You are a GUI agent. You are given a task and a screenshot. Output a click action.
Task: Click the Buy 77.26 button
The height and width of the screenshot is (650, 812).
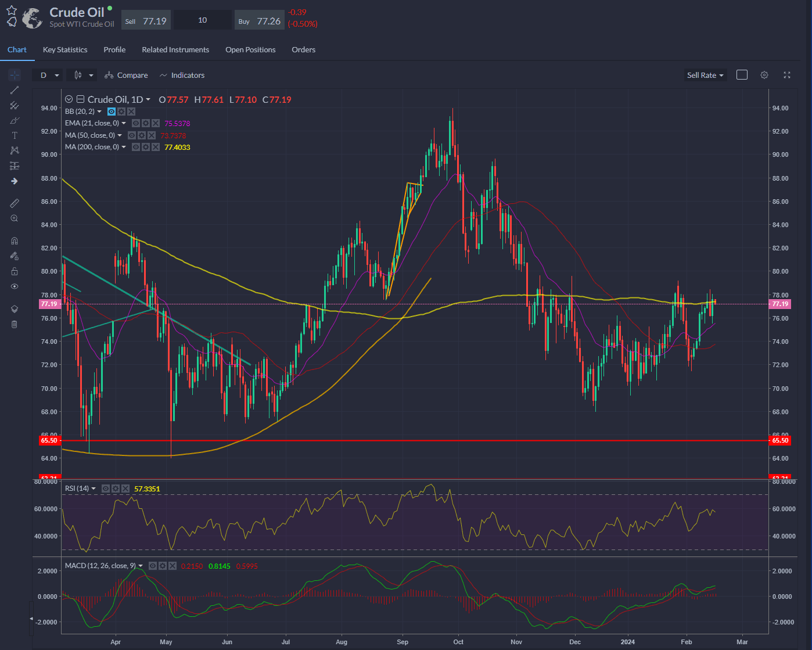pos(259,19)
